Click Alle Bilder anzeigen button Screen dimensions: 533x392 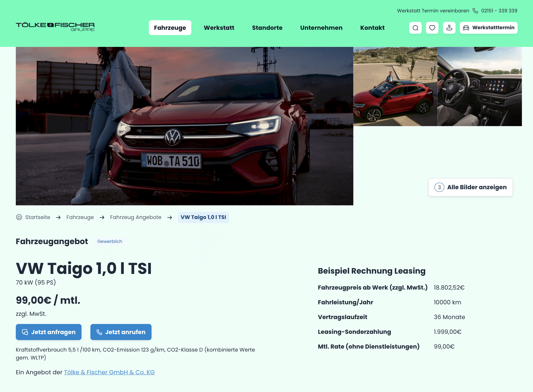click(x=470, y=187)
